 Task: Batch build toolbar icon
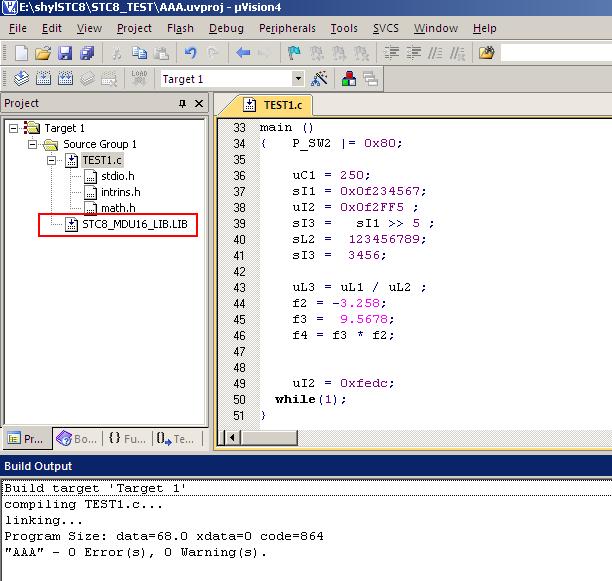pyautogui.click(x=87, y=79)
